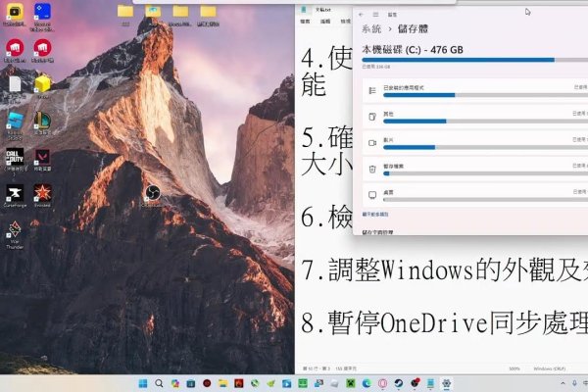Image resolution: width=588 pixels, height=392 pixels.
Task: Click the zoom percentage in Notepad status bar
Action: click(x=514, y=368)
